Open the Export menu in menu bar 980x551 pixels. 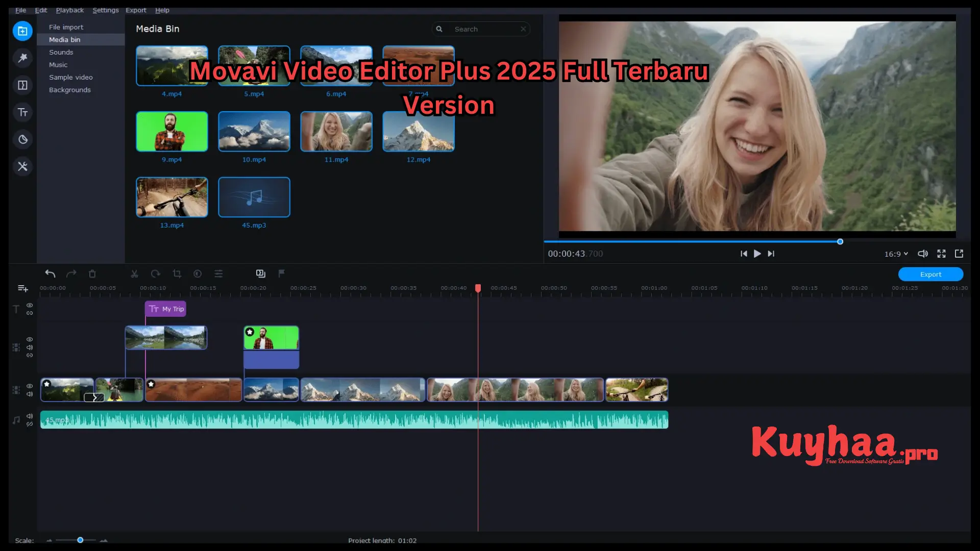point(136,10)
